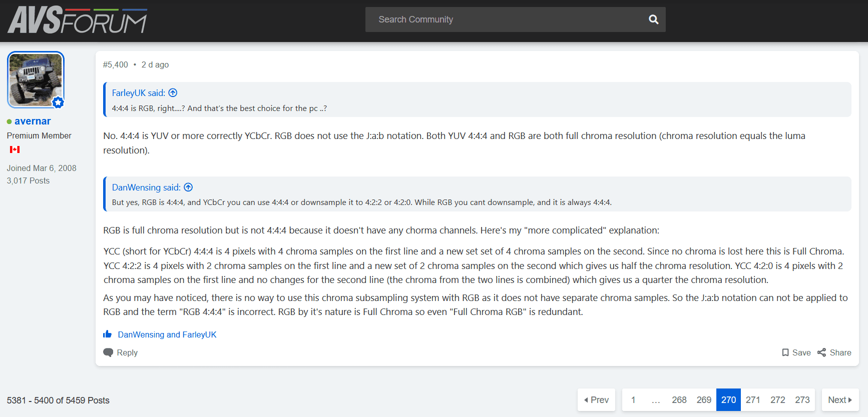This screenshot has width=868, height=417.
Task: Open page 269 in pagination
Action: coord(704,400)
